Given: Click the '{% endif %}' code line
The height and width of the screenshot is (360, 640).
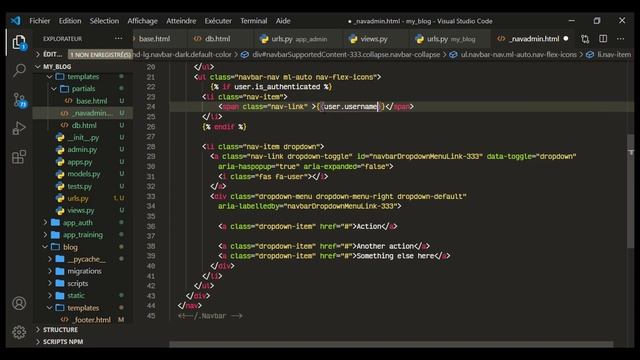Looking at the screenshot, I should point(224,127).
